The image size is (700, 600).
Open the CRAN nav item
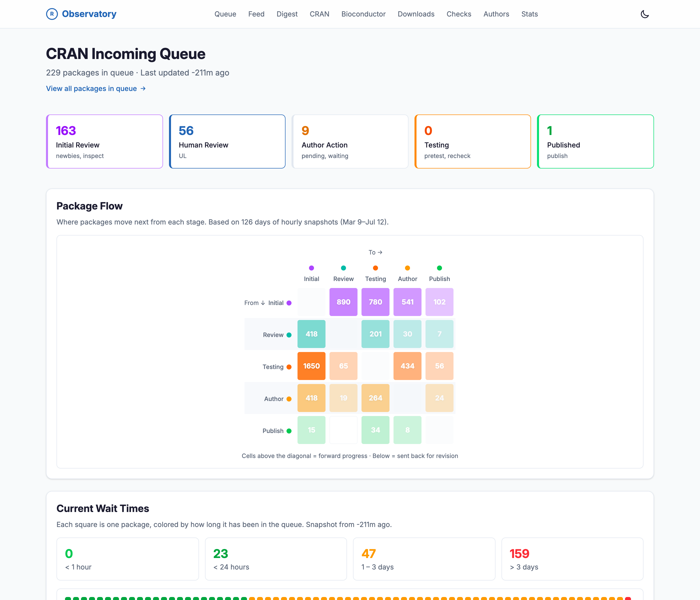pyautogui.click(x=319, y=14)
